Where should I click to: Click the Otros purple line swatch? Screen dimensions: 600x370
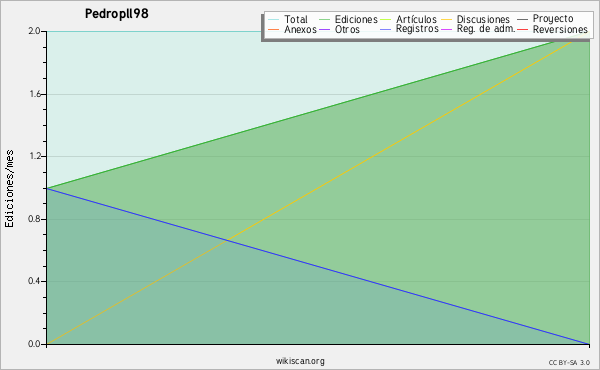(324, 29)
